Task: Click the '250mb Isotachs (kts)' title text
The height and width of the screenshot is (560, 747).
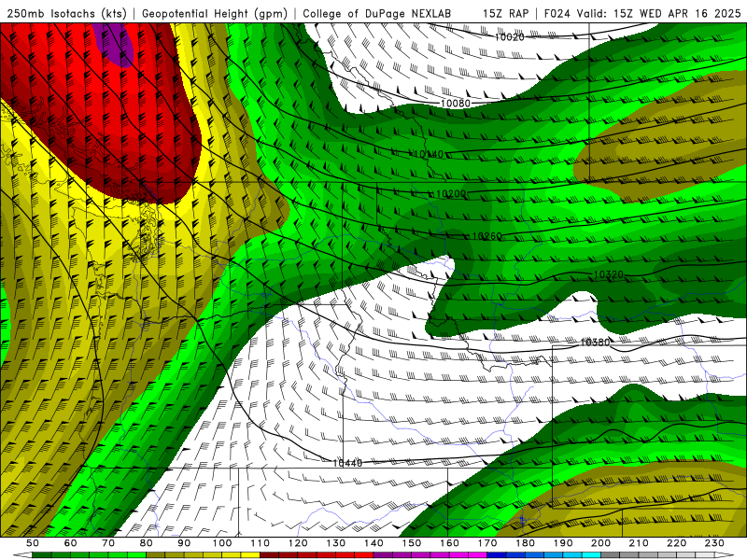Action: pyautogui.click(x=66, y=13)
